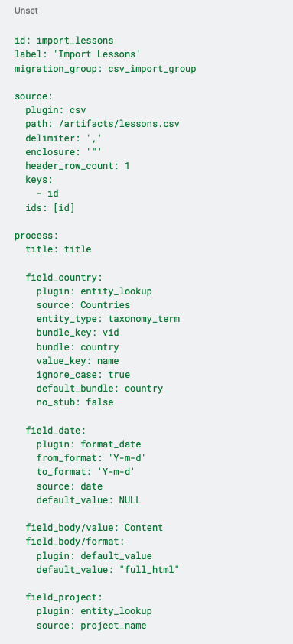Screen dimensions: 293x644
Task: Click the no_stub: false line
Action: point(75,402)
